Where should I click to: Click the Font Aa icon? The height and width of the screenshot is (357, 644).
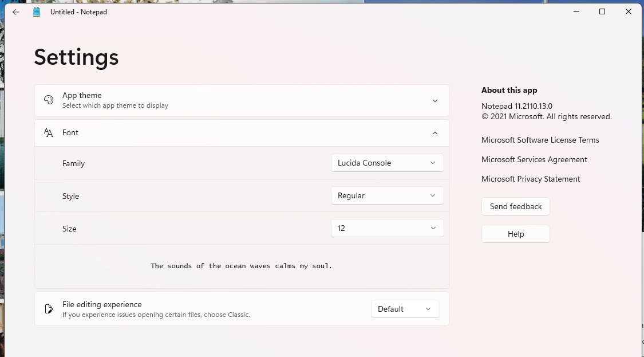(x=49, y=132)
